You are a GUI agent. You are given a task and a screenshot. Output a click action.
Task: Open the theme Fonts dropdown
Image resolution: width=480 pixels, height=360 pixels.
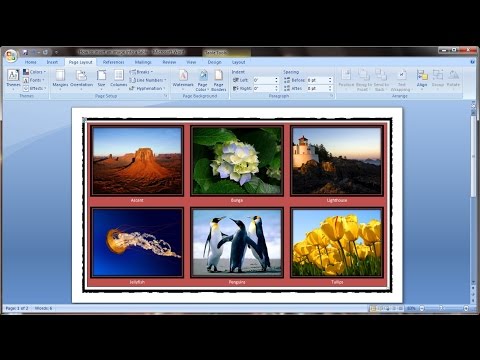[x=34, y=80]
